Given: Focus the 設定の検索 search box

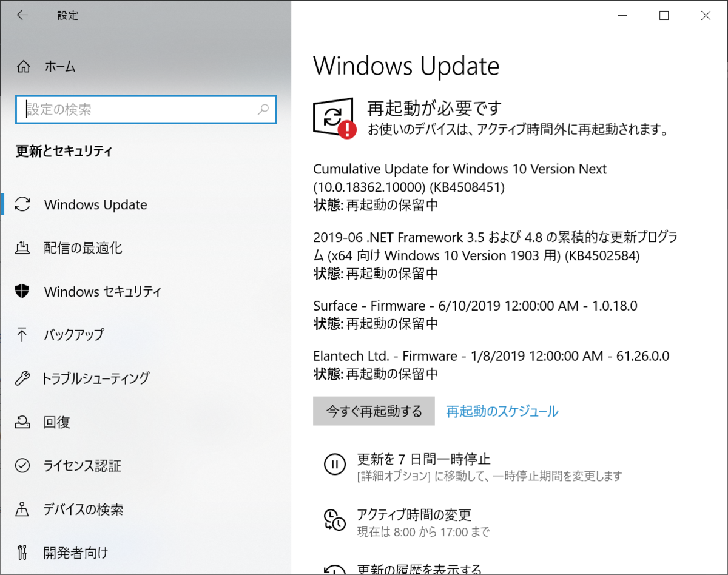Looking at the screenshot, I should [146, 110].
